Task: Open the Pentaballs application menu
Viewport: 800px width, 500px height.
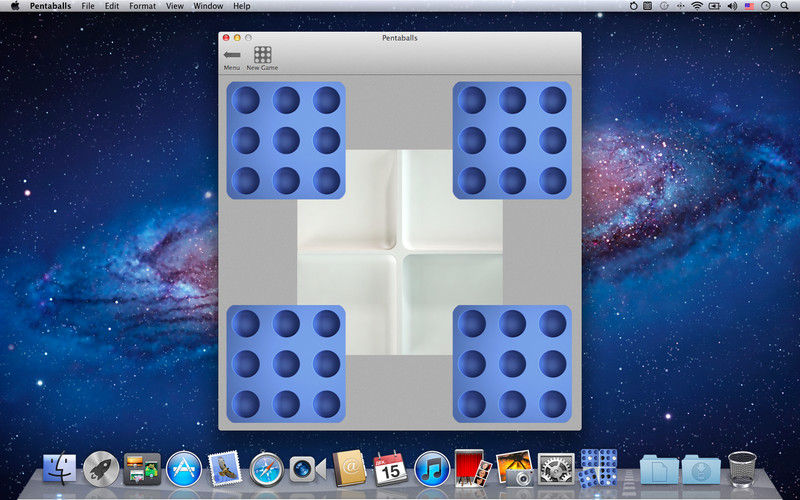Action: coord(51,6)
